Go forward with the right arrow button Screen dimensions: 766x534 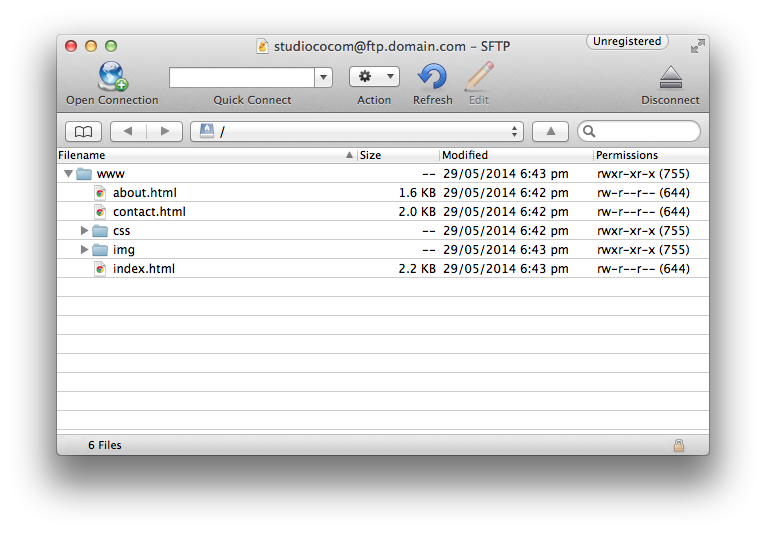coord(165,131)
